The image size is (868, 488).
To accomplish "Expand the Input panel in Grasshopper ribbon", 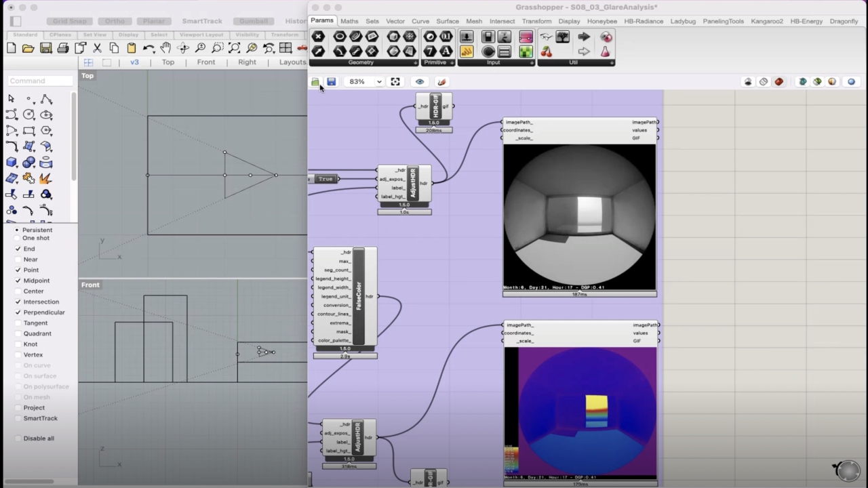I will pyautogui.click(x=531, y=62).
